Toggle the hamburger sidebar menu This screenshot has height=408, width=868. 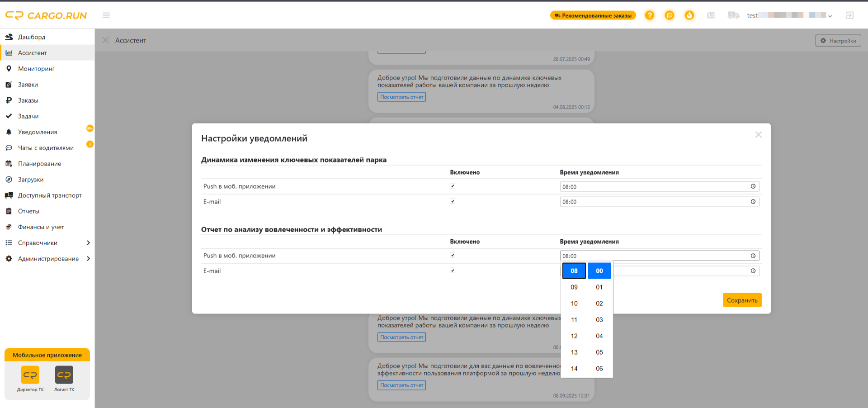point(106,15)
